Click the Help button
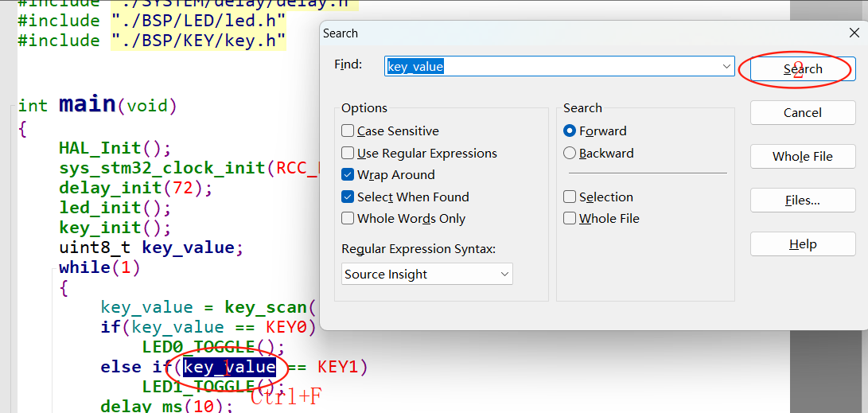 click(803, 244)
